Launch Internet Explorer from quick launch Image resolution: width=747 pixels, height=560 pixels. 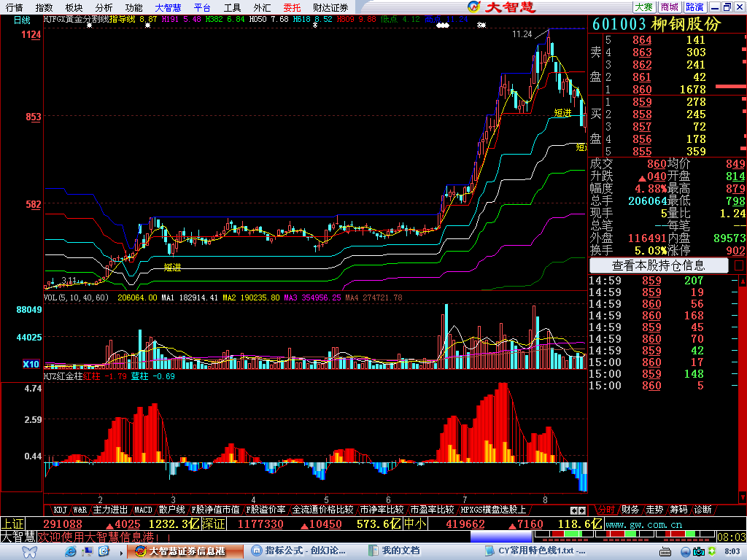point(71,551)
